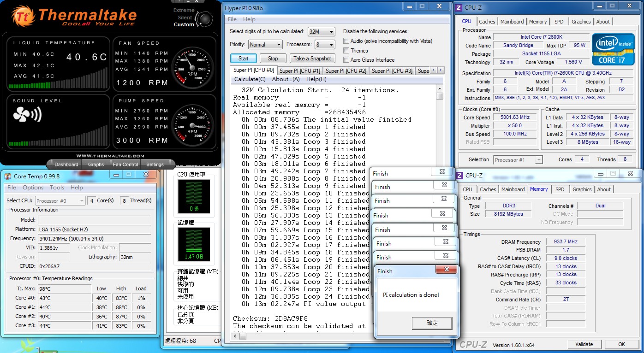Click the Core Temp Frequency field
The height and width of the screenshot is (353, 644).
[94, 238]
